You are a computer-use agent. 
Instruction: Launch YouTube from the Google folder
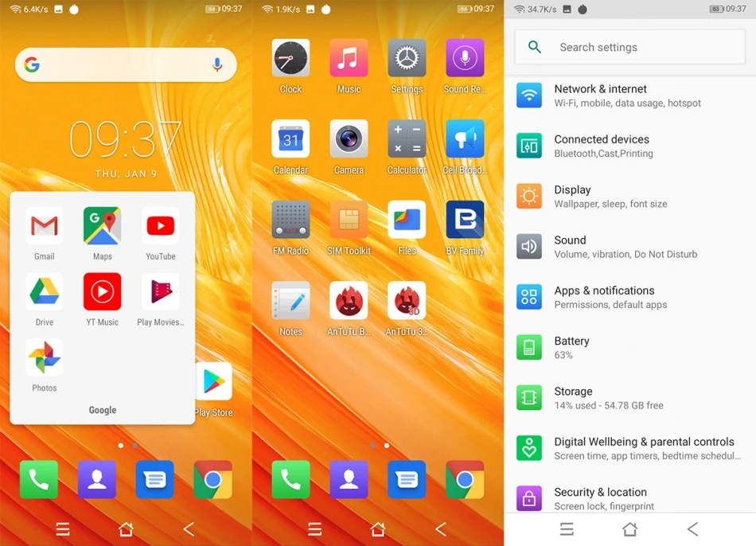pos(161,226)
